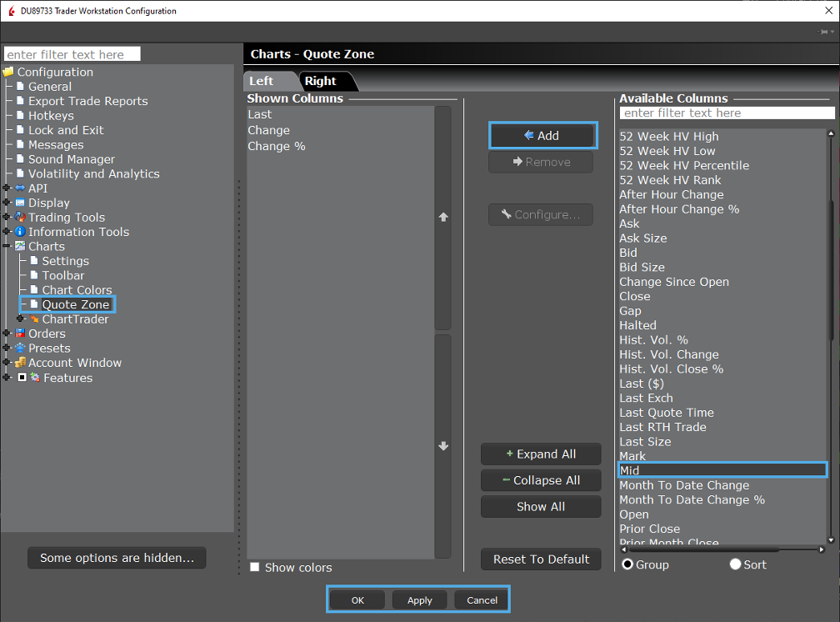Expand the API tree node
Image resolution: width=840 pixels, height=622 pixels.
point(7,188)
